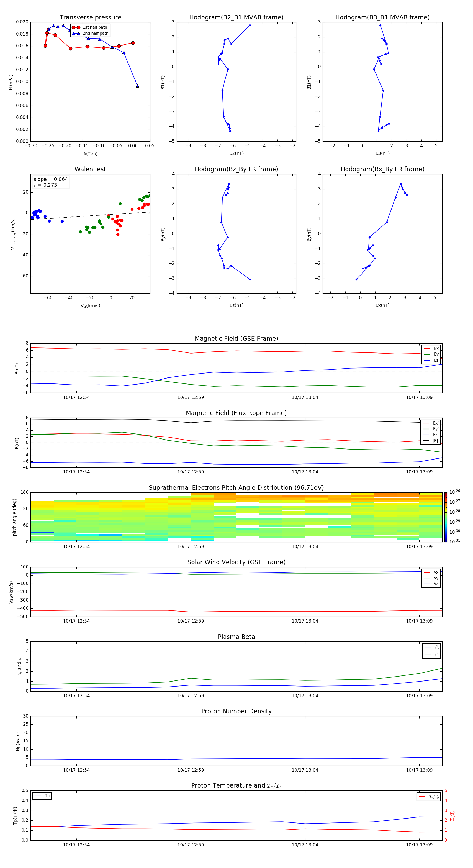The image size is (473, 868).
Task: Click the 'A(T·m)' x-axis label
Action: coord(90,154)
